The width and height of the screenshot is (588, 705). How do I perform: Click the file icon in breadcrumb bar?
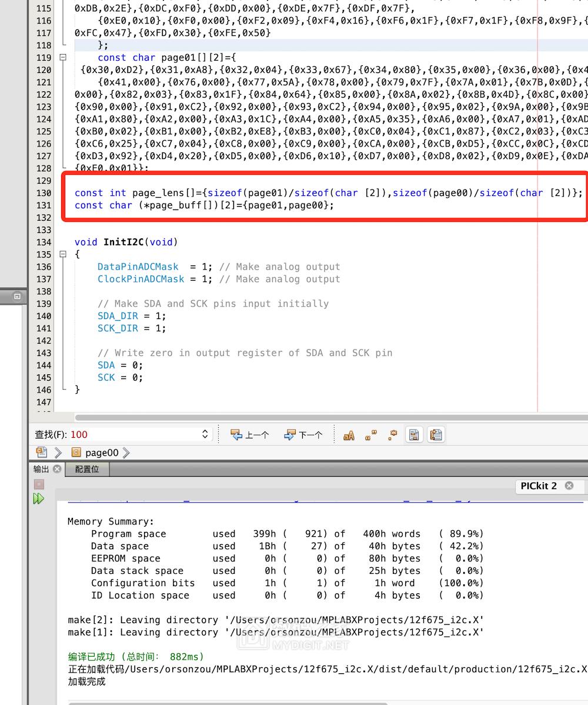(41, 452)
